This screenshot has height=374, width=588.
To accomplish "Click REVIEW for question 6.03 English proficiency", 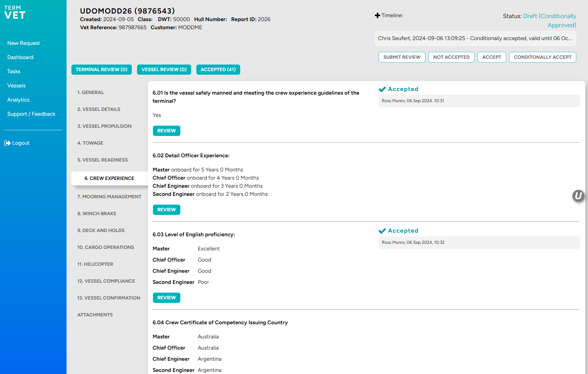I will (x=166, y=298).
